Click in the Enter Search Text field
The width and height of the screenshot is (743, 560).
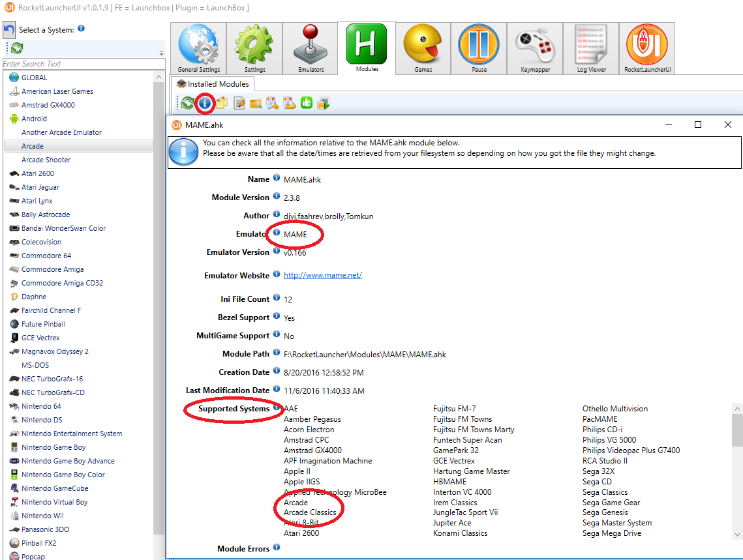coord(84,64)
